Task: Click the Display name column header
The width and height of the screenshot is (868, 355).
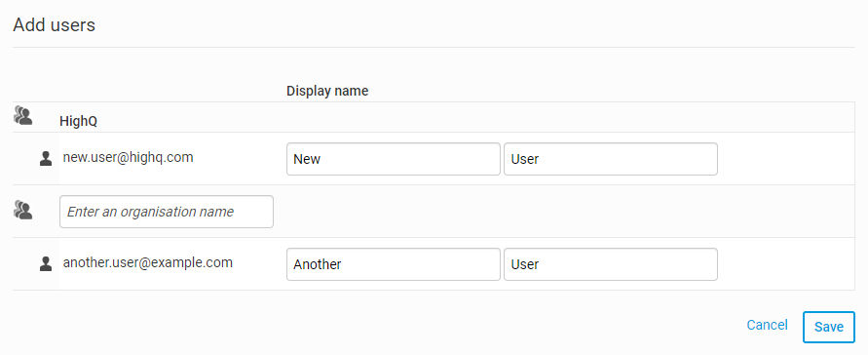Action: point(327,91)
